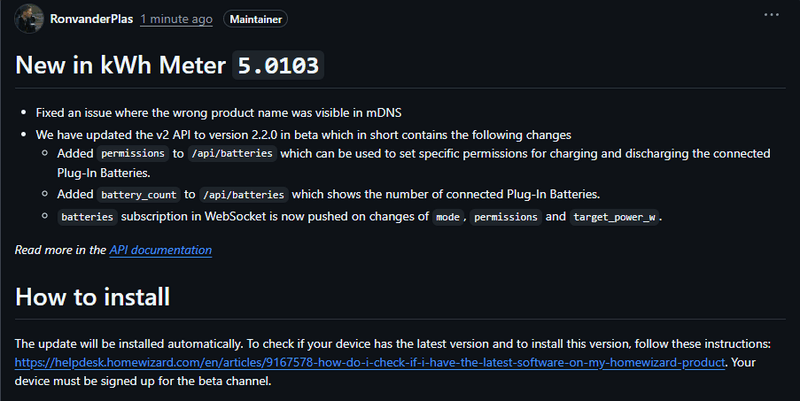Click permissions code tag in WebSocket bullet
The height and width of the screenshot is (401, 800).
[507, 217]
